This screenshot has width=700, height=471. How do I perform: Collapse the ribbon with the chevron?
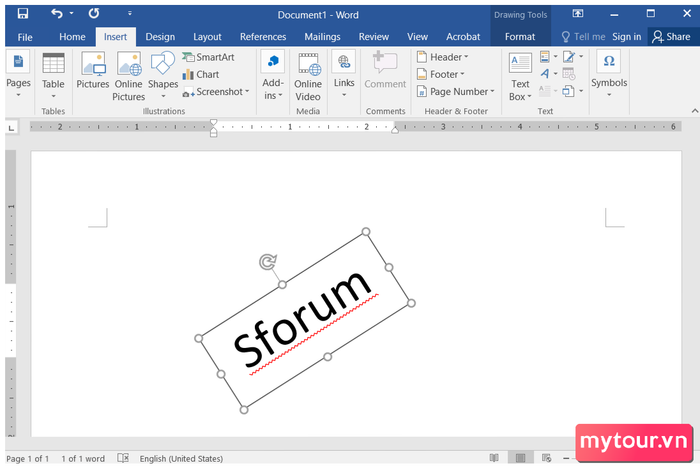click(694, 111)
